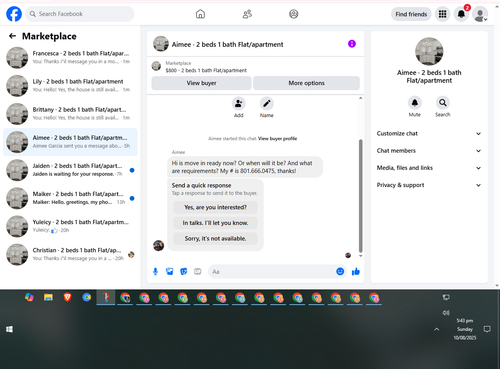Image resolution: width=500 pixels, height=369 pixels.
Task: Click the View buyer button
Action: pyautogui.click(x=201, y=83)
